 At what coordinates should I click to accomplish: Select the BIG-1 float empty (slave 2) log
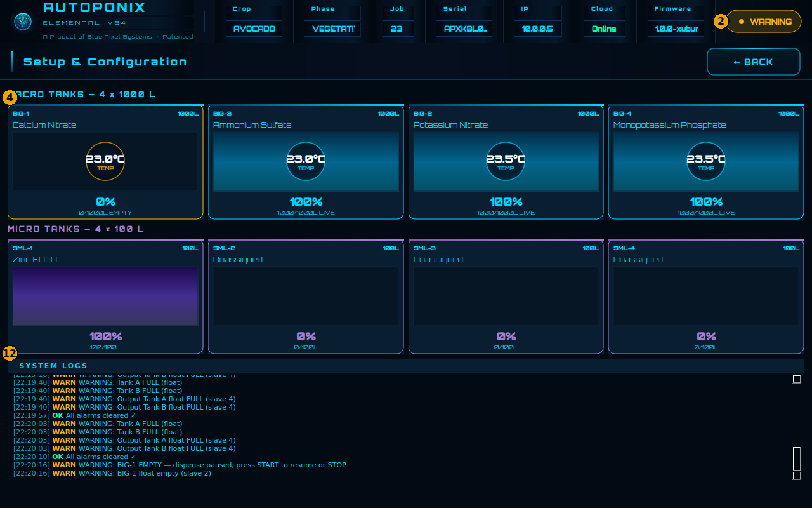[112, 474]
